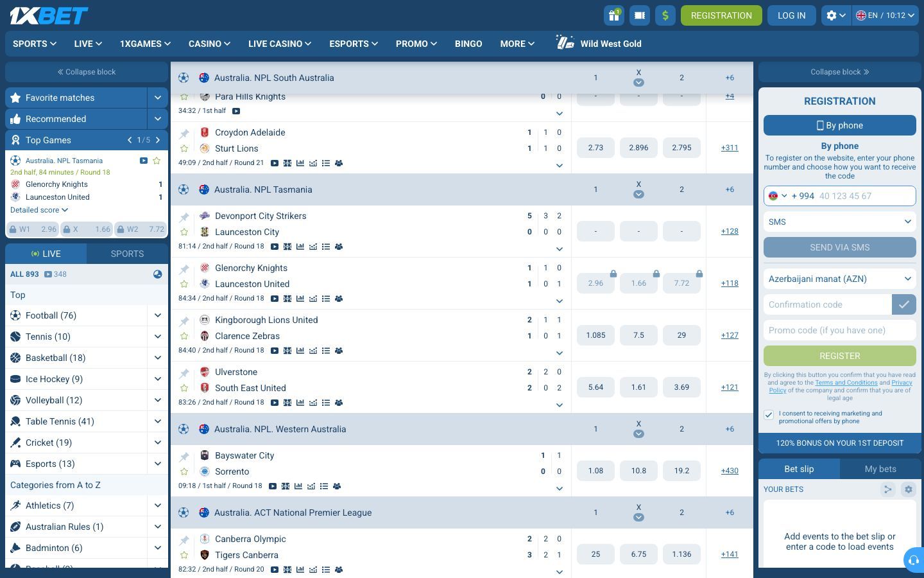Favorite the Ulverstone vs South East United match
The image size is (924, 578).
[184, 389]
